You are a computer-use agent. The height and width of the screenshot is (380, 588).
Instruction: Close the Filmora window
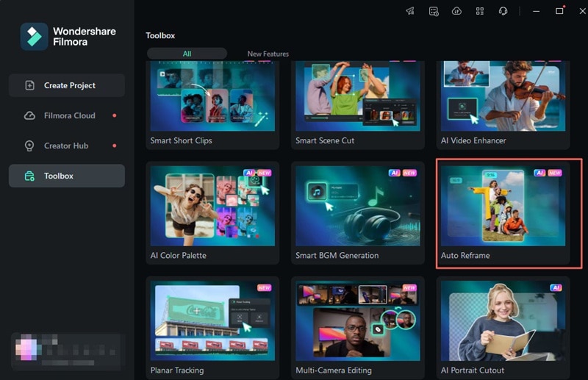pos(582,11)
